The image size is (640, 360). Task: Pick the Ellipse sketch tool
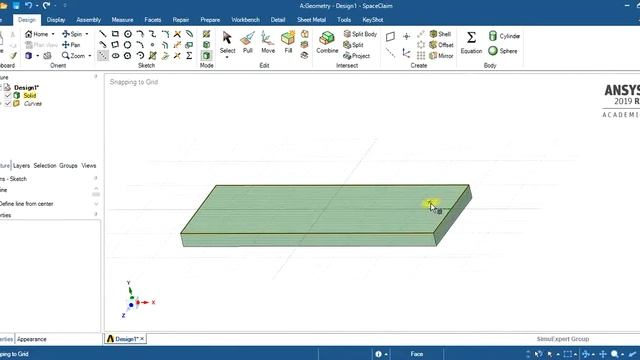116,56
